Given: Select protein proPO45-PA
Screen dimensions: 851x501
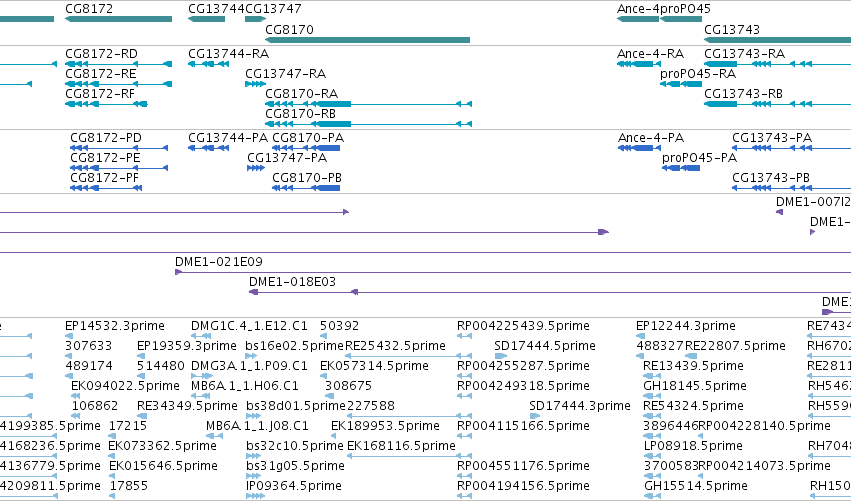Looking at the screenshot, I should tap(681, 168).
